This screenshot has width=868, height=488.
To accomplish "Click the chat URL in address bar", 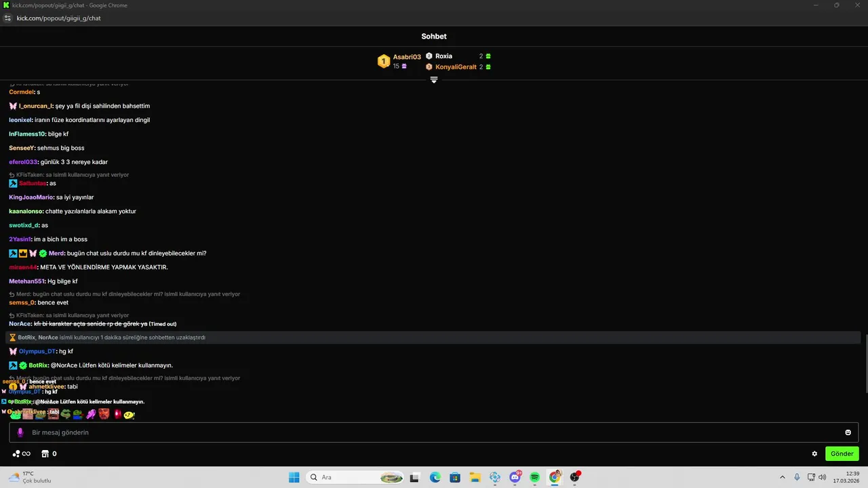I will click(58, 18).
